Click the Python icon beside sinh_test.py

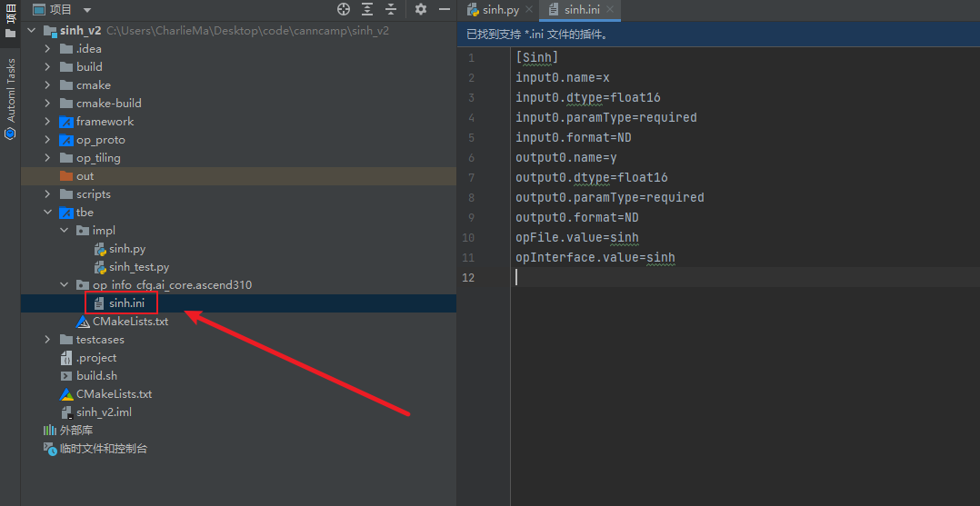99,267
